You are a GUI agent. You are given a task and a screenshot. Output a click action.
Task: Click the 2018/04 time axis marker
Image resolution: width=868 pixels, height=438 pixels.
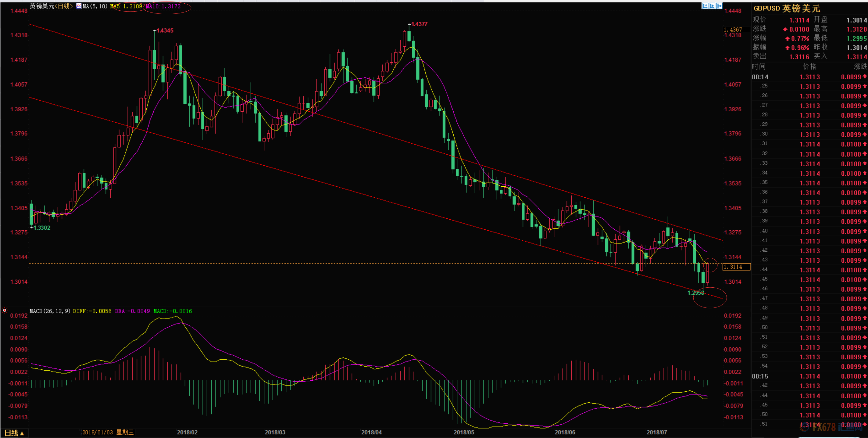tap(372, 432)
